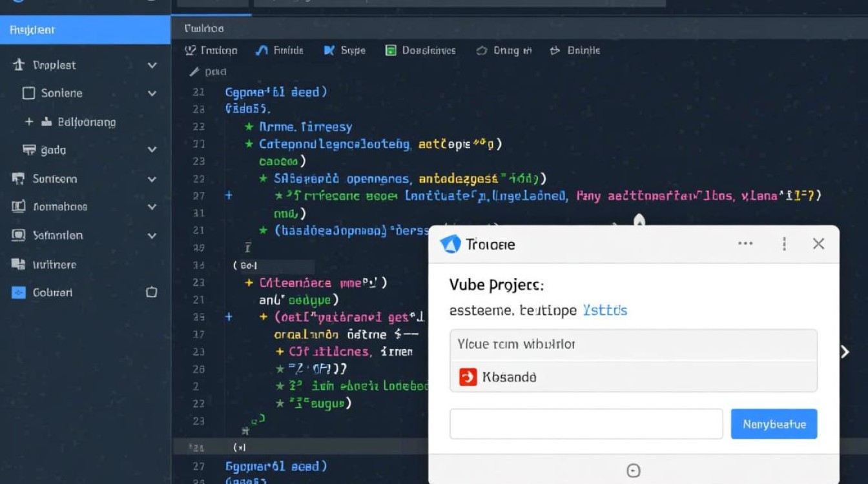The image size is (868, 484).
Task: Click the clipboard icon next to Gobuari
Action: tap(152, 292)
